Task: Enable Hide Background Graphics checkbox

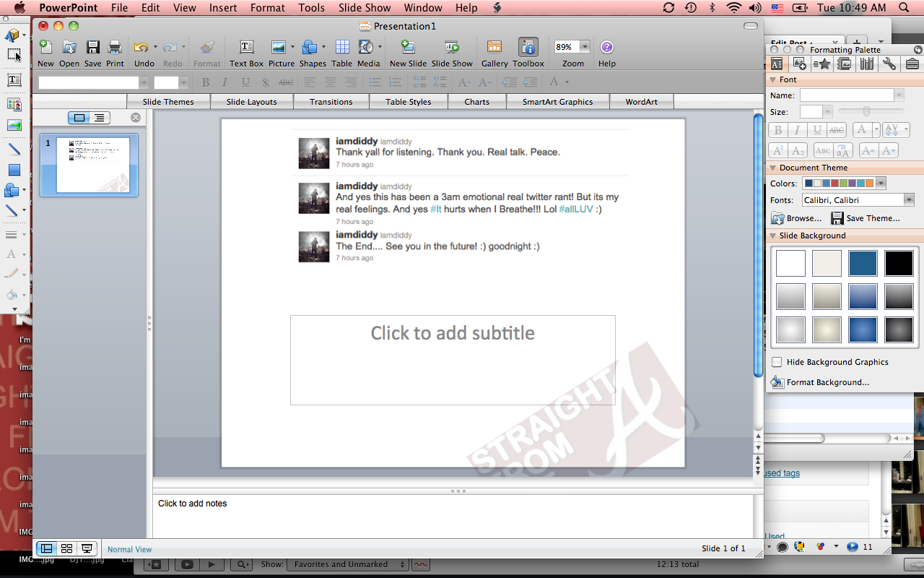Action: click(x=777, y=362)
